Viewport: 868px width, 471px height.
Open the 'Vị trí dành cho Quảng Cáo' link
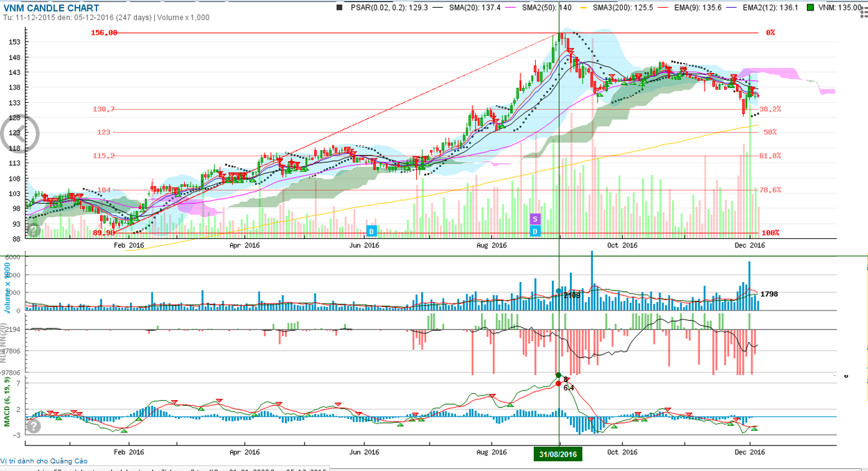pyautogui.click(x=44, y=461)
